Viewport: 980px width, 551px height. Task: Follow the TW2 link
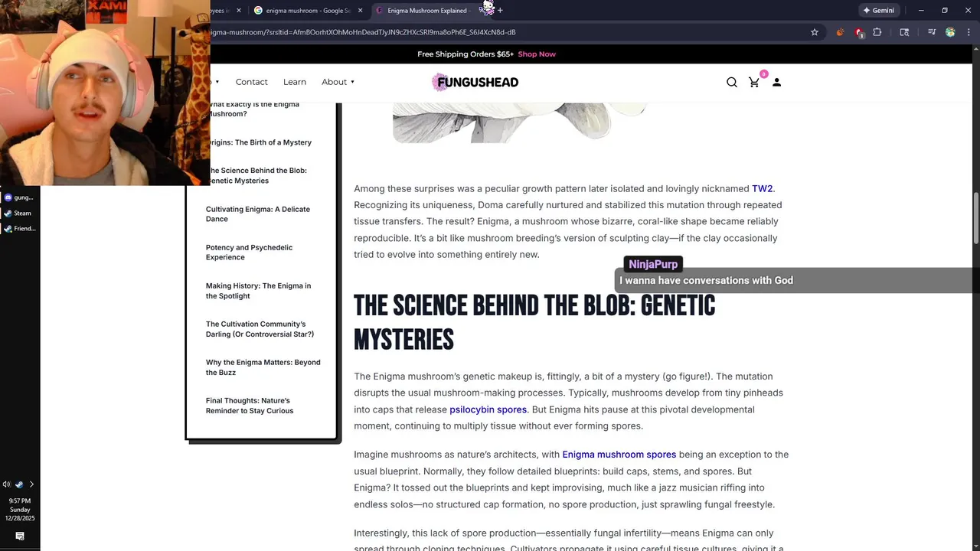[762, 188]
